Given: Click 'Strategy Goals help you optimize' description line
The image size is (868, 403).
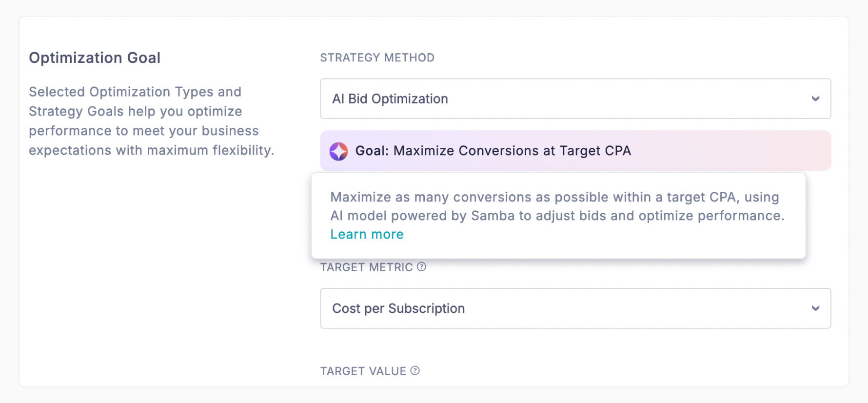Looking at the screenshot, I should tap(135, 111).
